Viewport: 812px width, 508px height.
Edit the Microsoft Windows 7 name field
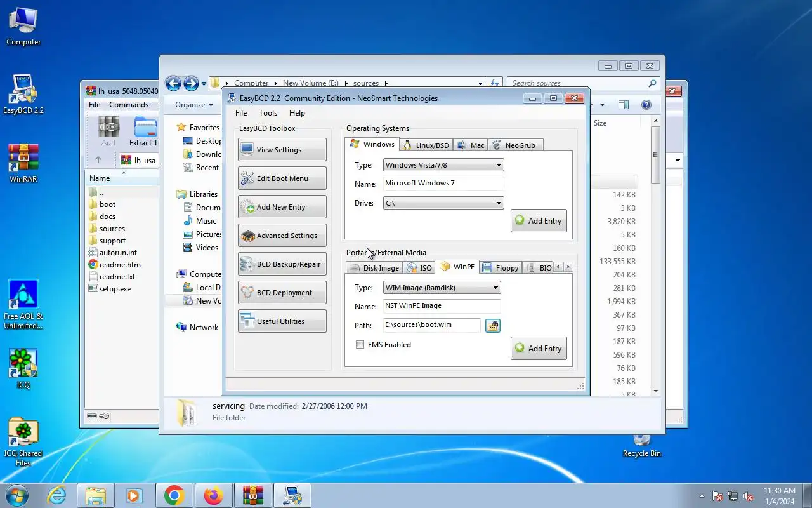point(443,184)
